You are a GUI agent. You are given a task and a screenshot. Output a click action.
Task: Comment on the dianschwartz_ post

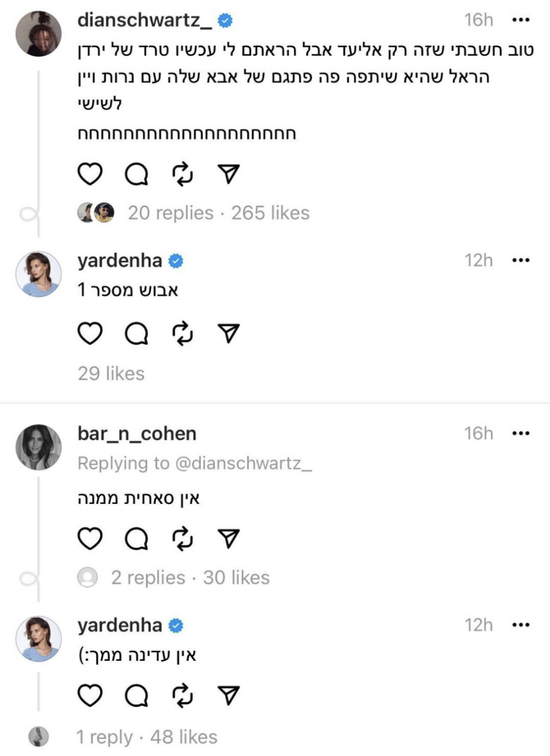pos(136,175)
